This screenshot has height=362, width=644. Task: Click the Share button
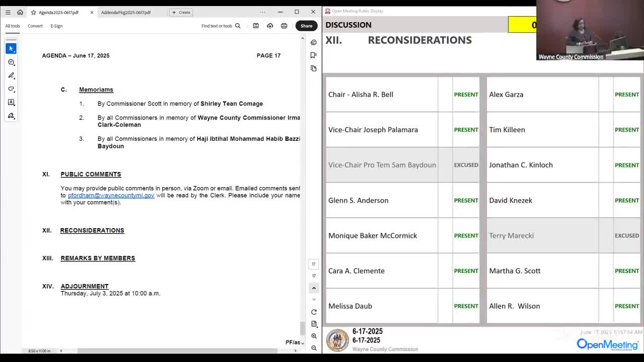coord(306,26)
